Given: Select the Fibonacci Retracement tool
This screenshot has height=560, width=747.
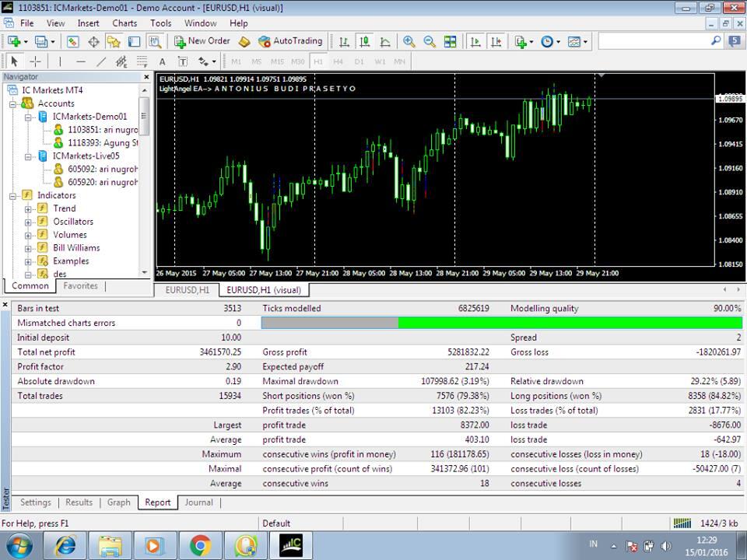Looking at the screenshot, I should [x=142, y=61].
